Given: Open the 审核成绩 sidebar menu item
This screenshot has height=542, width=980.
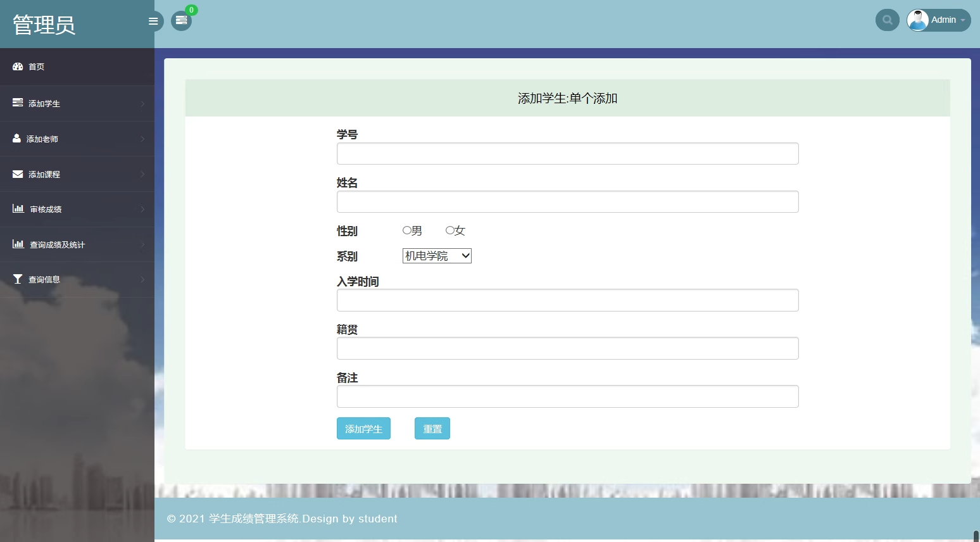Looking at the screenshot, I should 77,209.
